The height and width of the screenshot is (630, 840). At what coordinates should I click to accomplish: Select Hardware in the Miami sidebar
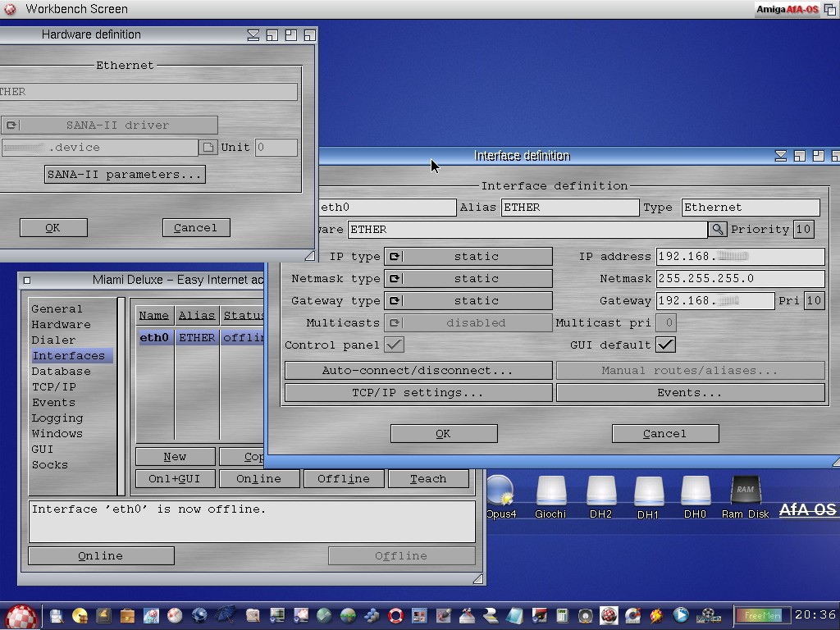point(61,325)
